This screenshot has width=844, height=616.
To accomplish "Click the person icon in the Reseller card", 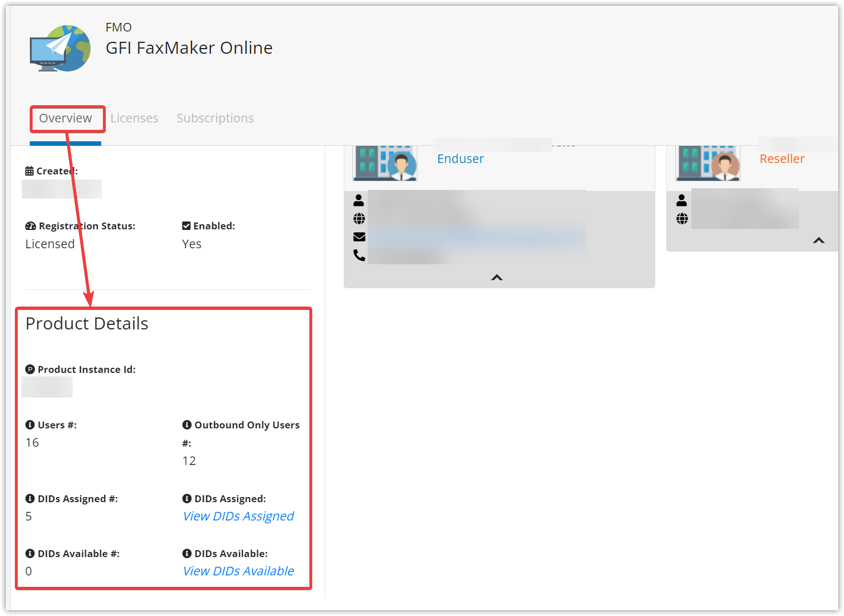I will pyautogui.click(x=682, y=200).
